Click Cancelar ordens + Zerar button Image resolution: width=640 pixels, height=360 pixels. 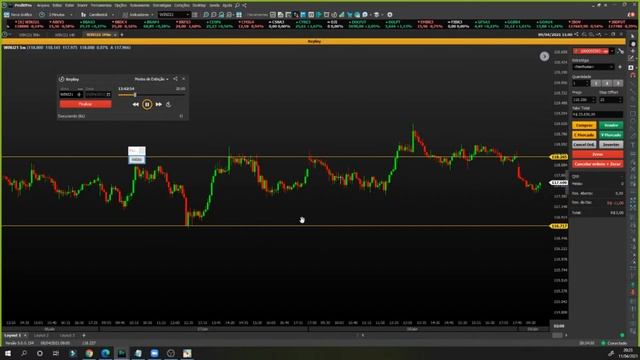point(598,164)
